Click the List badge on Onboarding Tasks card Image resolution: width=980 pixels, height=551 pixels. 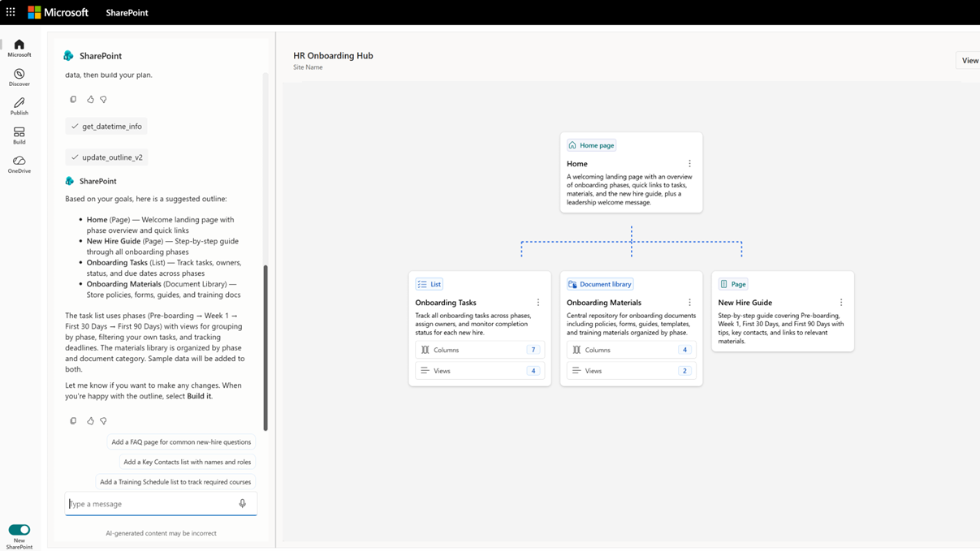coord(429,283)
